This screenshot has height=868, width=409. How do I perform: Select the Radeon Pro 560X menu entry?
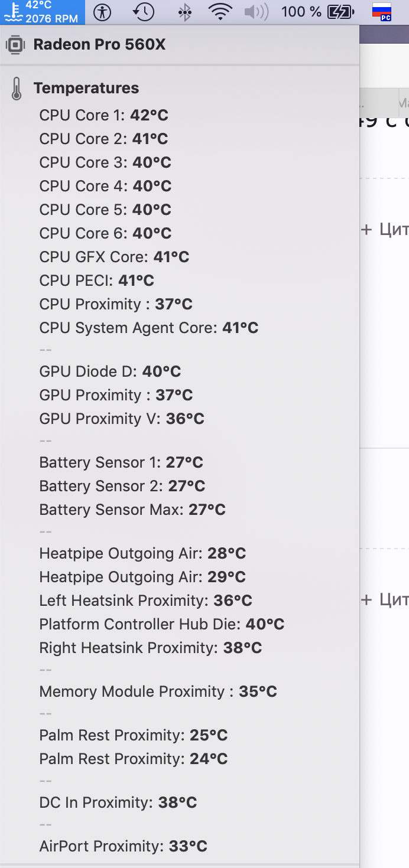99,45
